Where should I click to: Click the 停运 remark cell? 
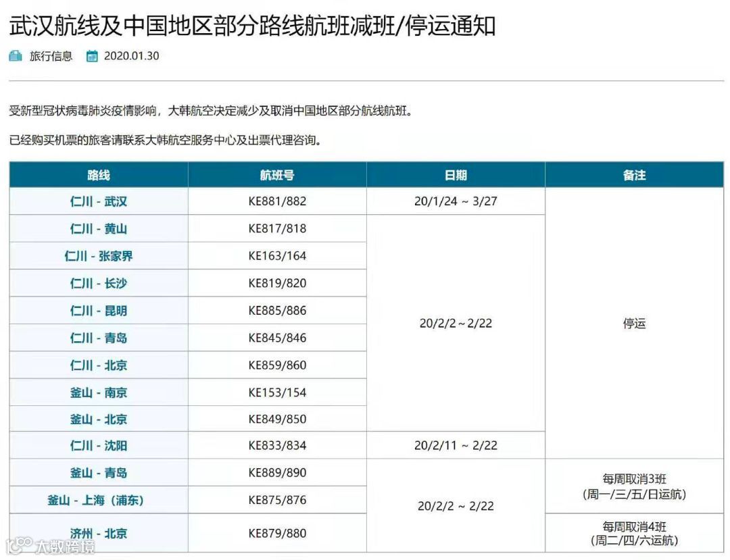click(x=635, y=324)
